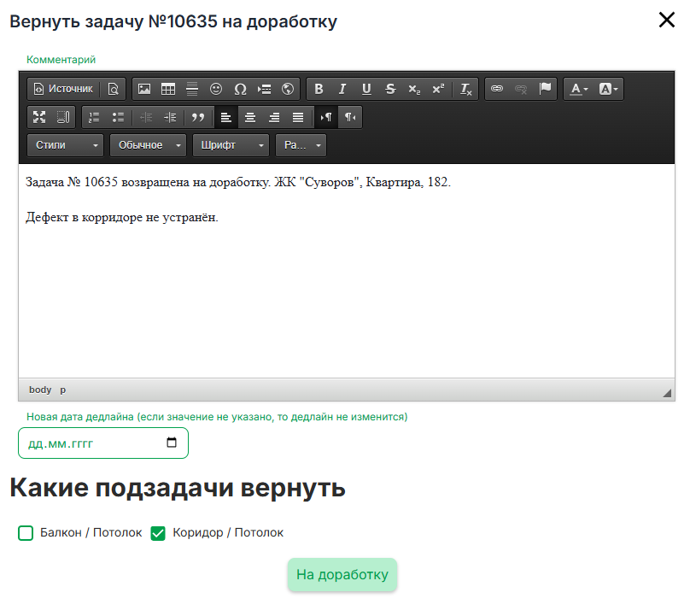Close the return-task dialog
This screenshot has width=690, height=616.
click(667, 20)
